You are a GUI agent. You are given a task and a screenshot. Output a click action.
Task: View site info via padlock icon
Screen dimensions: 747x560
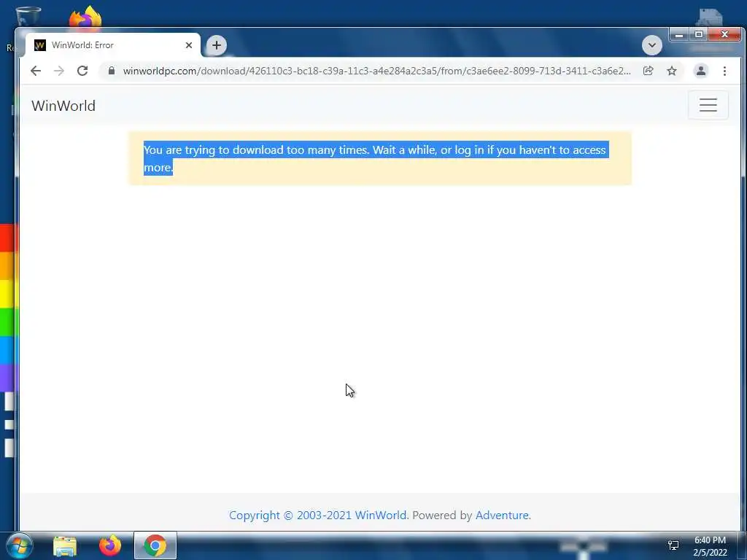pos(112,71)
